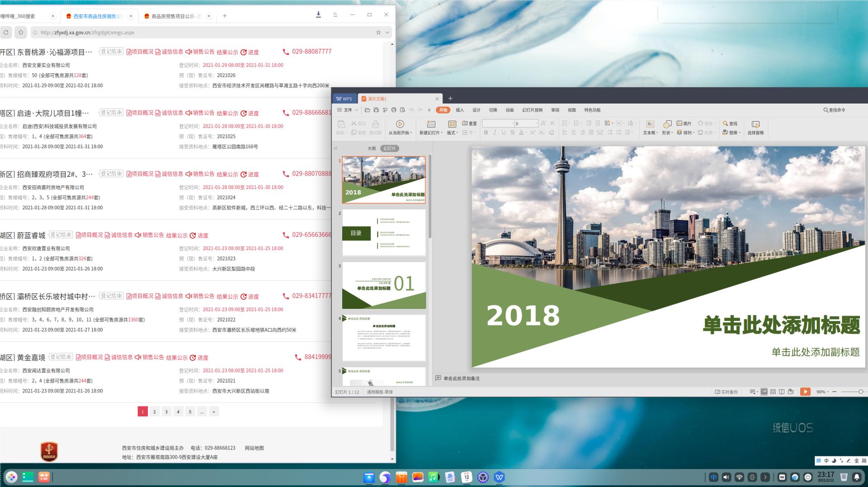Start slideshow with orange play button
Screen dimensions: 868x487
coord(805,392)
